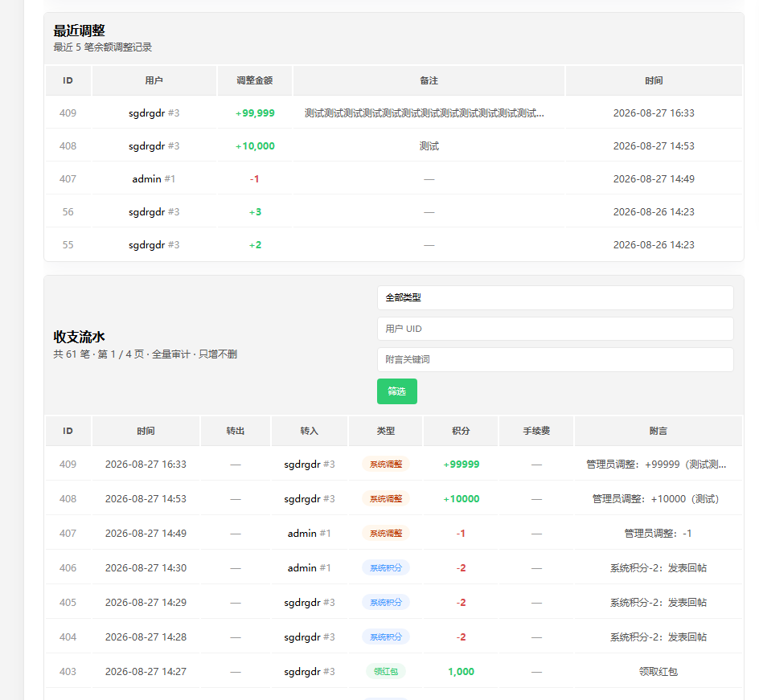Click the 管理员调整：+10000（测试）note
The height and width of the screenshot is (700, 759).
pyautogui.click(x=656, y=499)
